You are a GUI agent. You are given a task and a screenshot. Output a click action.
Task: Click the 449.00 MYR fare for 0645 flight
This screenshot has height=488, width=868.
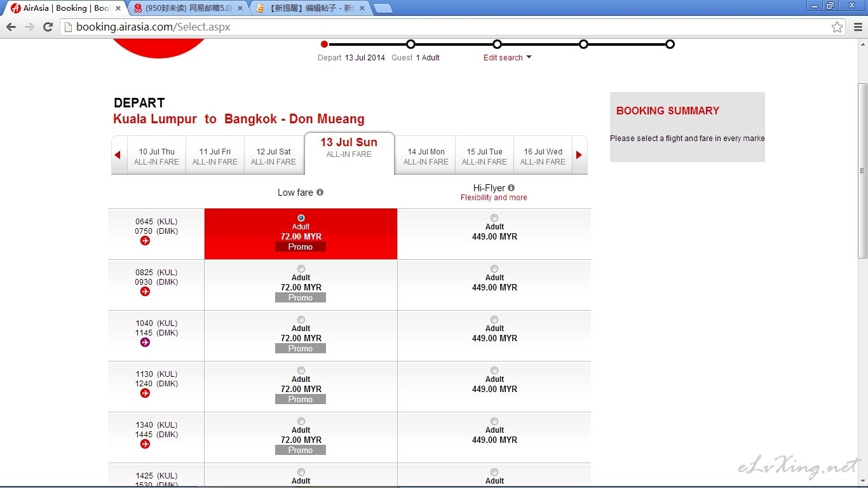tap(494, 236)
